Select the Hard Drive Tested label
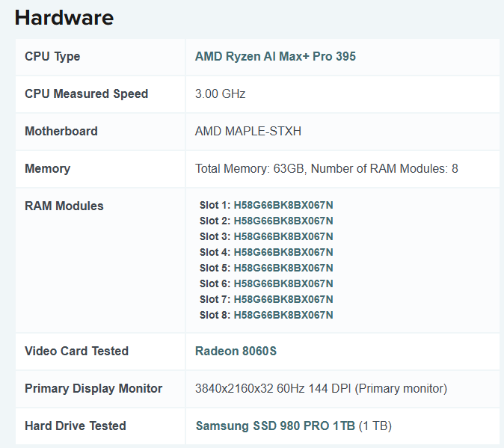 pyautogui.click(x=76, y=426)
